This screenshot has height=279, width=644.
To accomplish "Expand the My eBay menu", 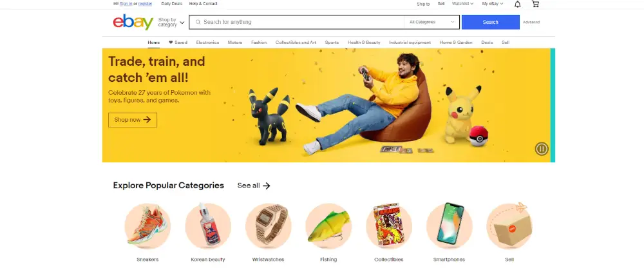I will 493,4.
